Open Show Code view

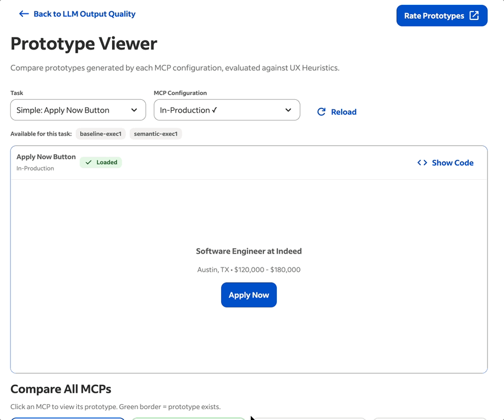click(x=451, y=162)
